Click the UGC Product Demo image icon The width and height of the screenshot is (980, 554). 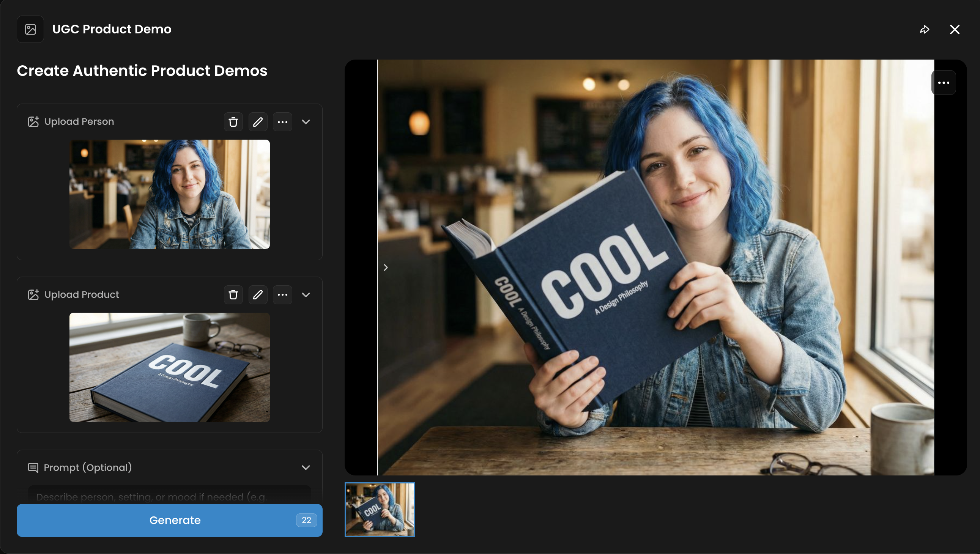tap(30, 29)
